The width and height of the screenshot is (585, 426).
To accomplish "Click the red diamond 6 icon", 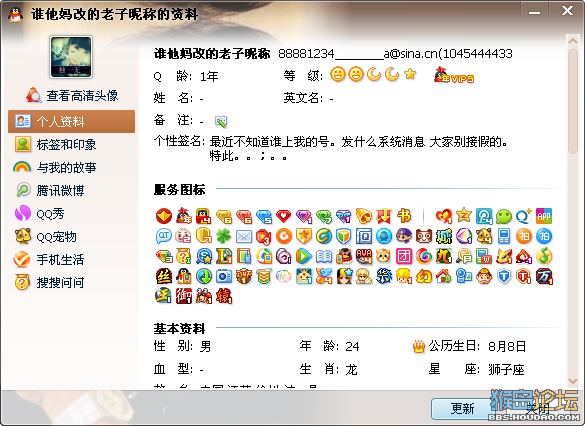I will click(244, 216).
